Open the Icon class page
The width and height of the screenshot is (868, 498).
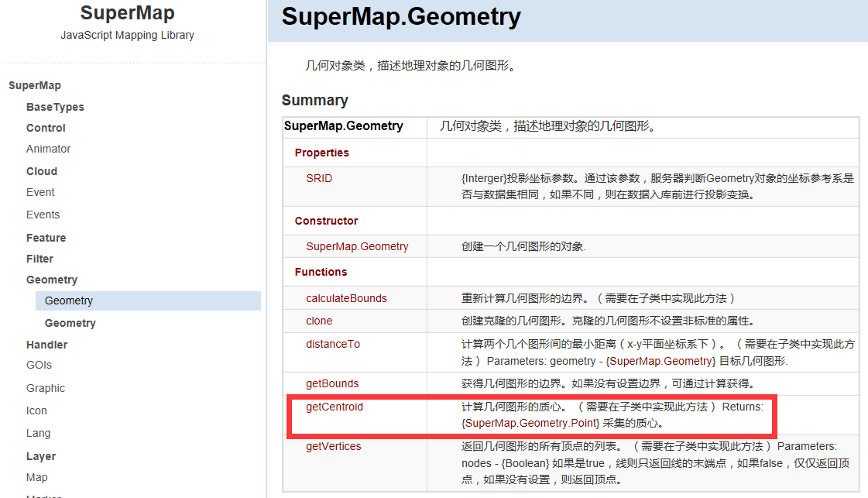click(x=36, y=410)
